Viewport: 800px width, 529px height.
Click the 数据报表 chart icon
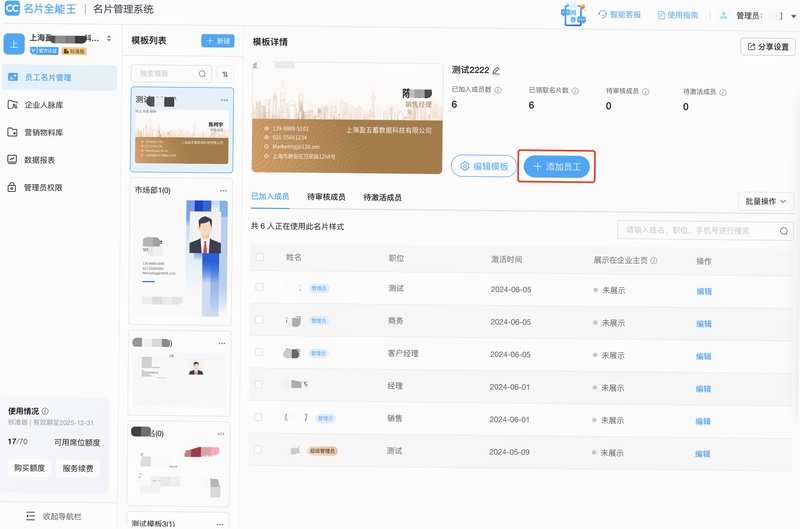pos(12,160)
